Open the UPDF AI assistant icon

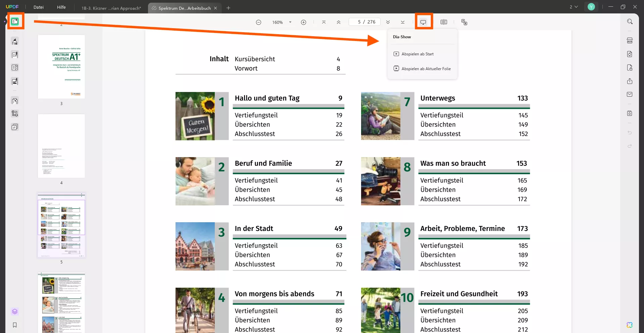(x=630, y=325)
